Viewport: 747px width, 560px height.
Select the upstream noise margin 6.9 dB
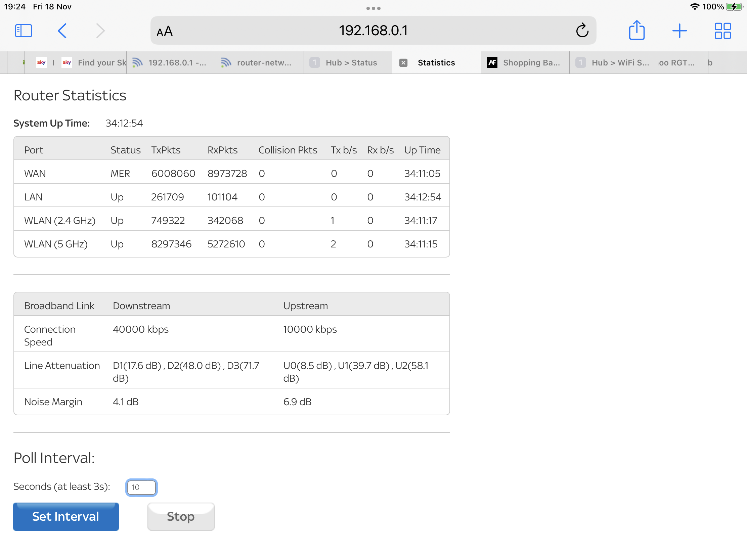[x=297, y=402]
